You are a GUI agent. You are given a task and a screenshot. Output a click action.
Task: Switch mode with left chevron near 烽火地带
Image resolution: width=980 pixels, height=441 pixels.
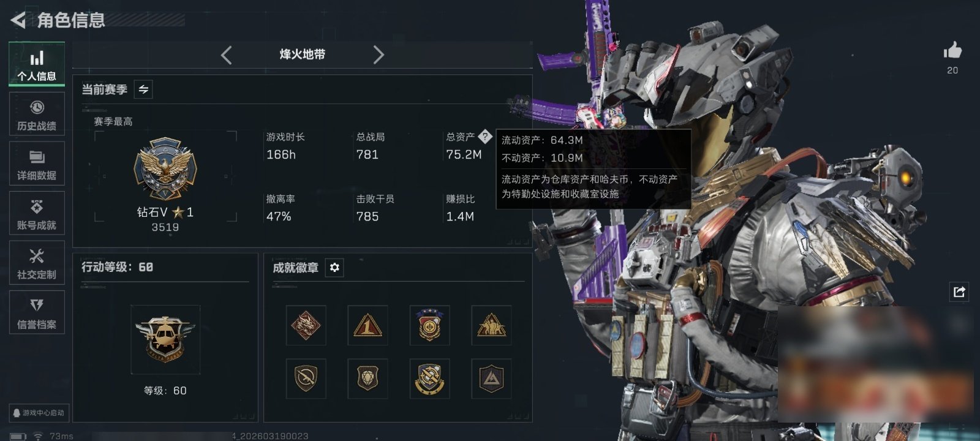pyautogui.click(x=227, y=55)
